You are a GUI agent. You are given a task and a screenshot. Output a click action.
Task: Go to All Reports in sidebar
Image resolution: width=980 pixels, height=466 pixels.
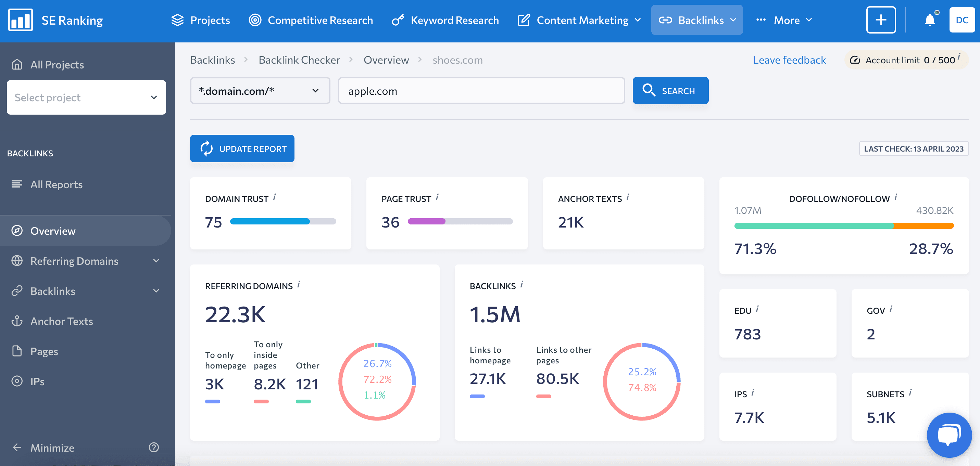(56, 184)
